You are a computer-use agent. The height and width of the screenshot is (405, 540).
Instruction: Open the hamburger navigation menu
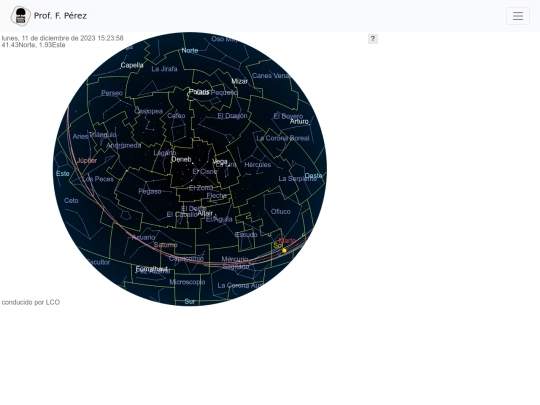pos(518,16)
